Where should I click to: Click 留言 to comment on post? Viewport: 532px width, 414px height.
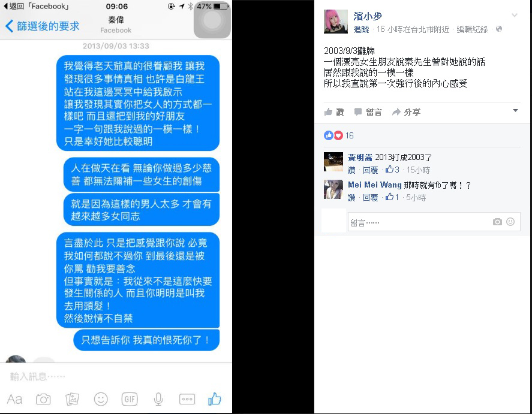click(368, 112)
